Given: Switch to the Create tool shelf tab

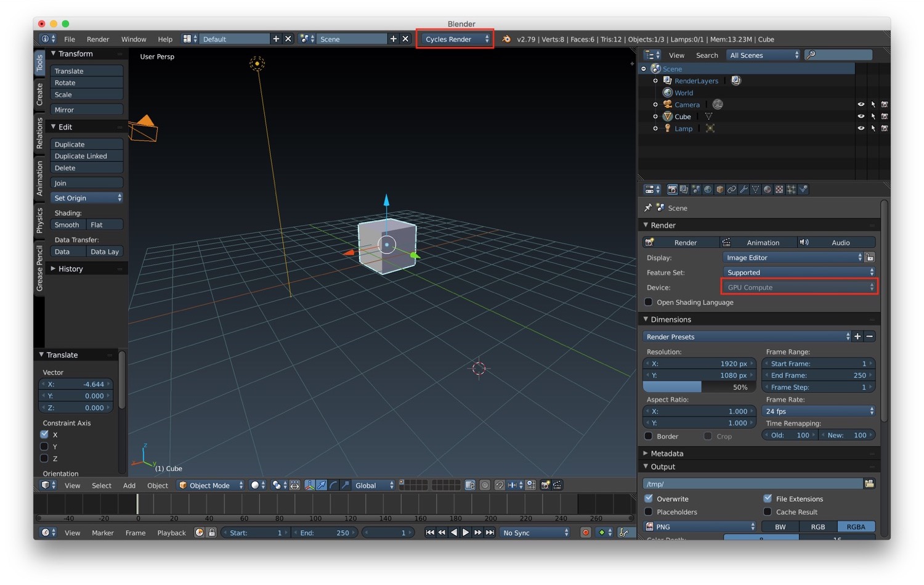Looking at the screenshot, I should coord(39,94).
